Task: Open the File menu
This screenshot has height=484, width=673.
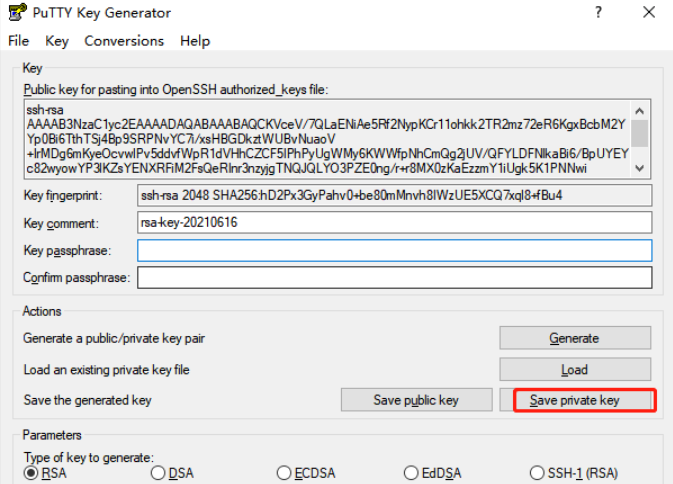Action: [x=19, y=41]
